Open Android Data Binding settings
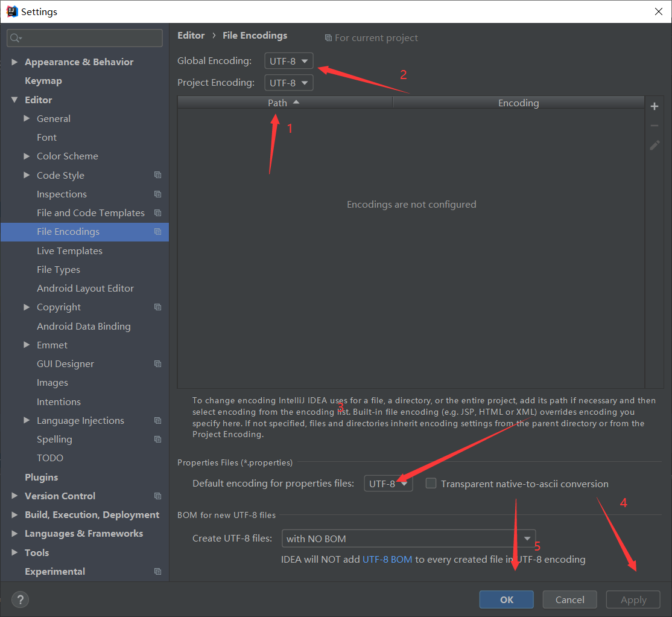672x617 pixels. (x=84, y=326)
